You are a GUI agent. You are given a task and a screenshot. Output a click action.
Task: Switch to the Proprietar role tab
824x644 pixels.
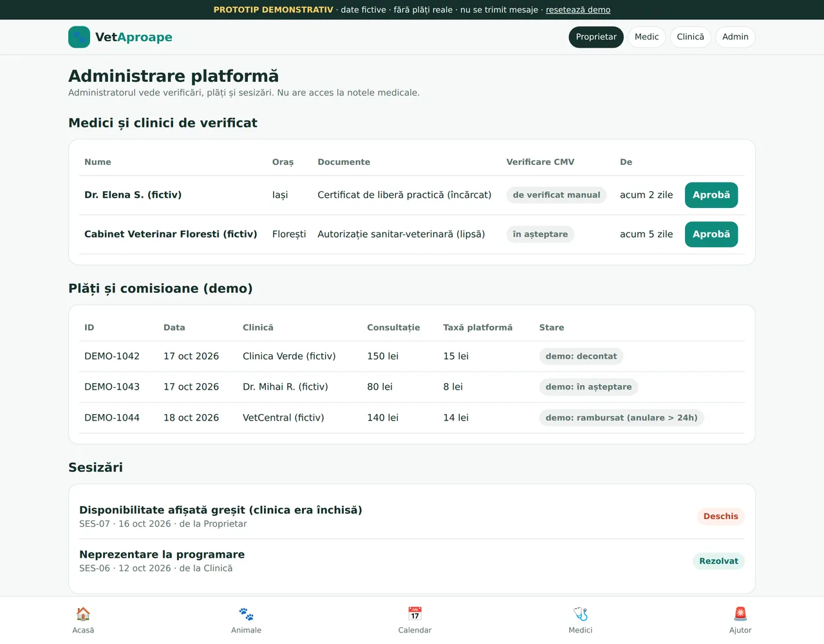click(x=596, y=37)
